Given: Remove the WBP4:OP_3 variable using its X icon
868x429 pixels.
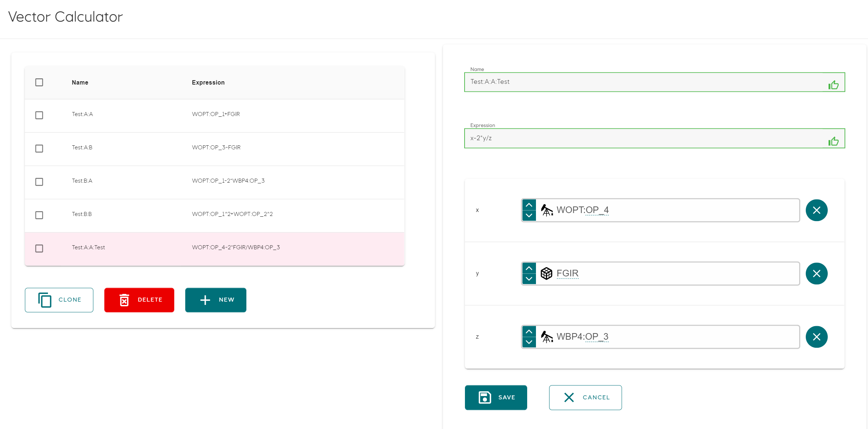Looking at the screenshot, I should pyautogui.click(x=817, y=337).
